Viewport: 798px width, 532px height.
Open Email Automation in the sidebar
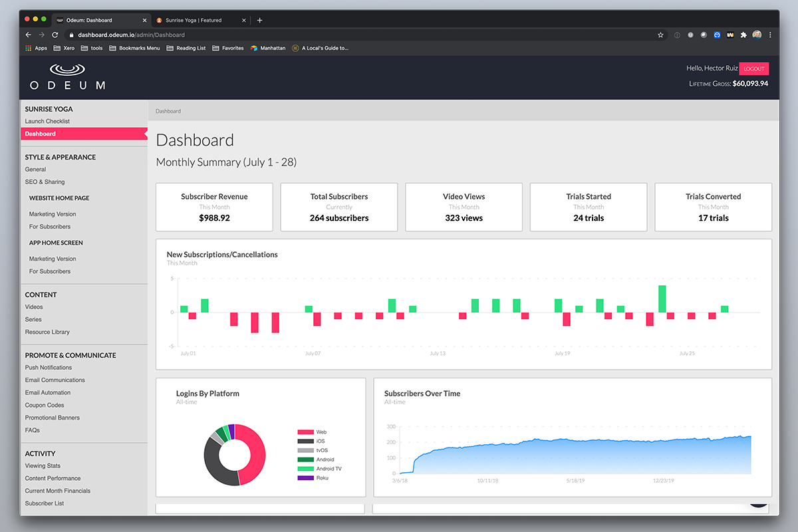[48, 392]
